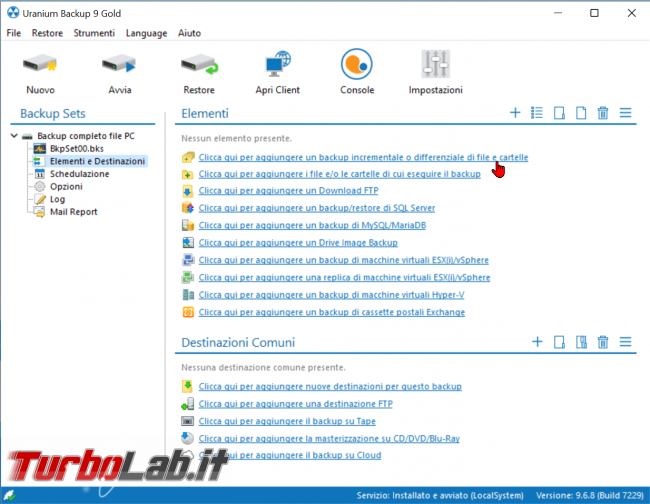
Task: Click the trash icon in Destinazioni Comuni header
Action: pos(603,342)
